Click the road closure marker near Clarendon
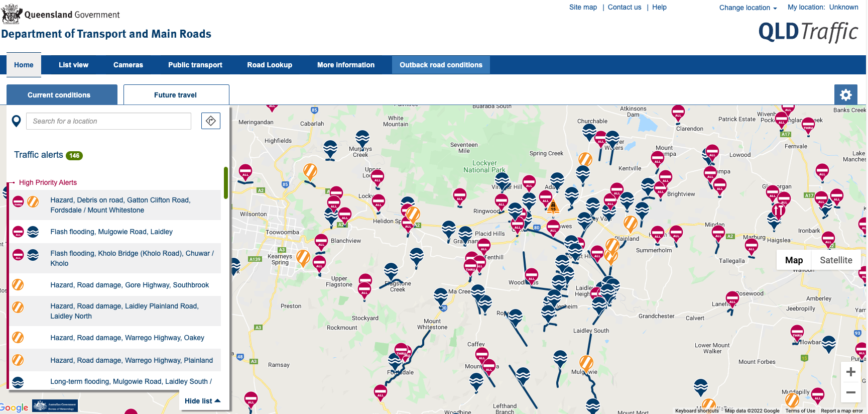This screenshot has height=414, width=868. coord(678,113)
